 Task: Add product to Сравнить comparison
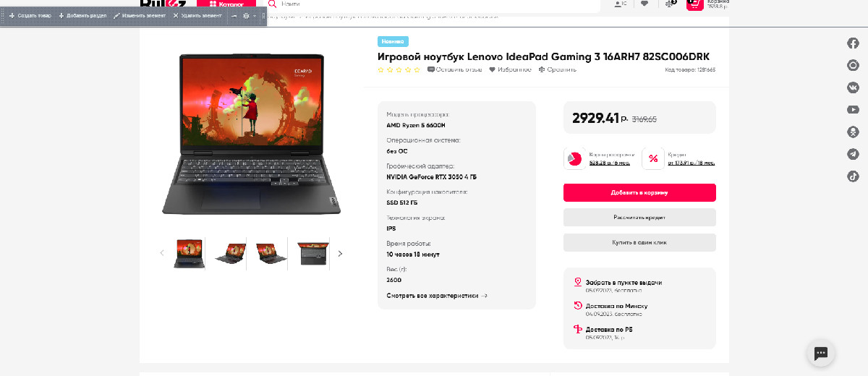[558, 69]
